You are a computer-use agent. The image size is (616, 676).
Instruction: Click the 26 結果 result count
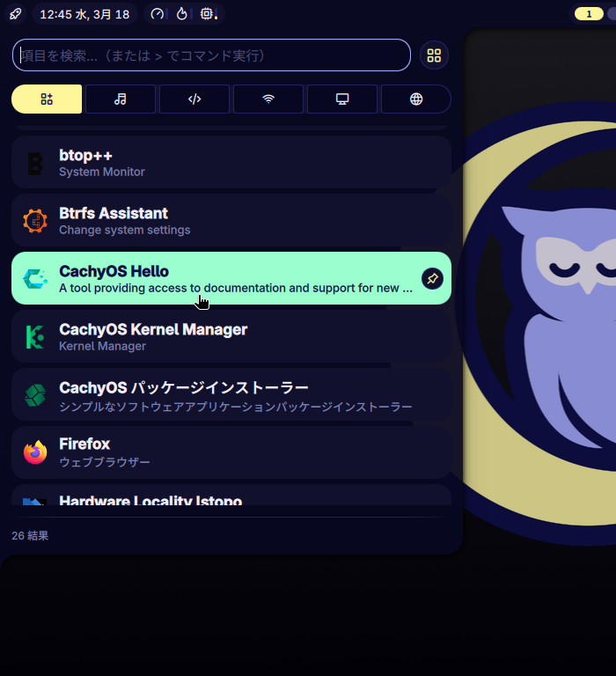pos(30,536)
